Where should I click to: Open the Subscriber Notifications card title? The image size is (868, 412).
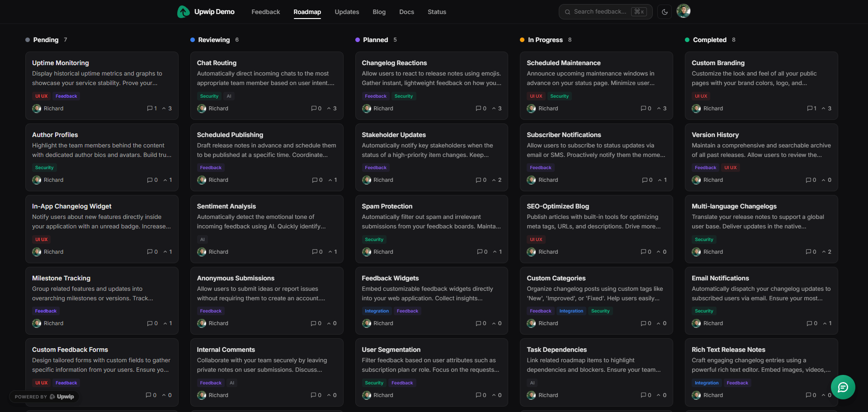pyautogui.click(x=564, y=135)
